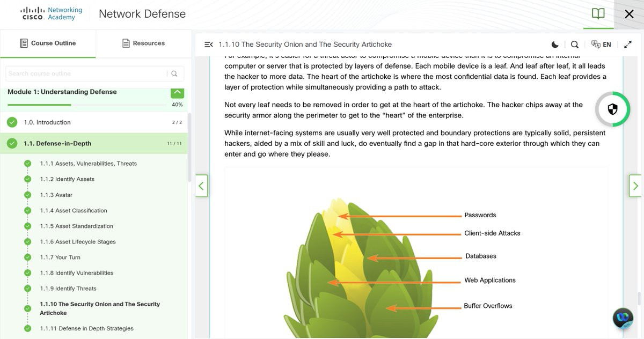Image resolution: width=644 pixels, height=339 pixels.
Task: Click the green check beside 1.1.5
Action: pyautogui.click(x=28, y=226)
